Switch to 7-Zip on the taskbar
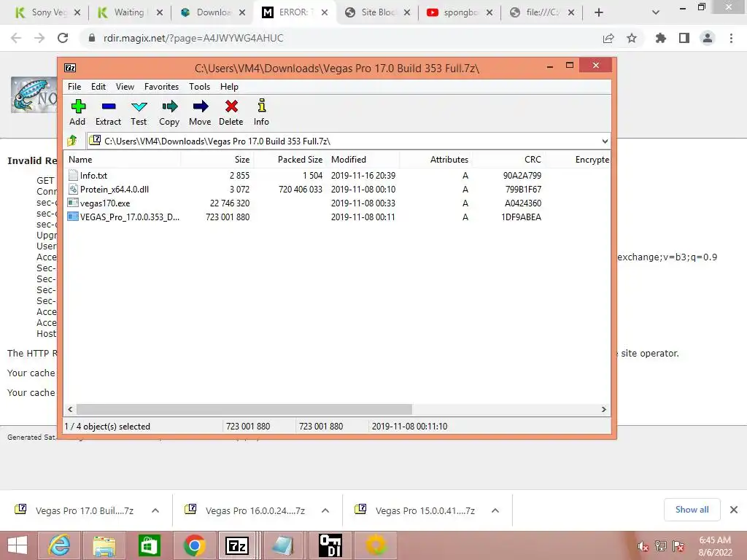Image resolution: width=747 pixels, height=560 pixels. click(x=238, y=545)
